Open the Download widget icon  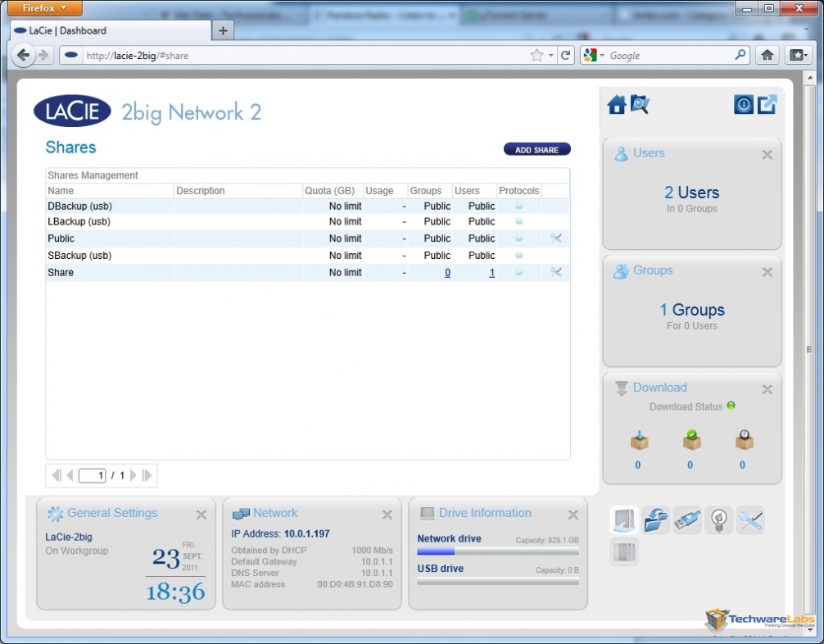621,388
